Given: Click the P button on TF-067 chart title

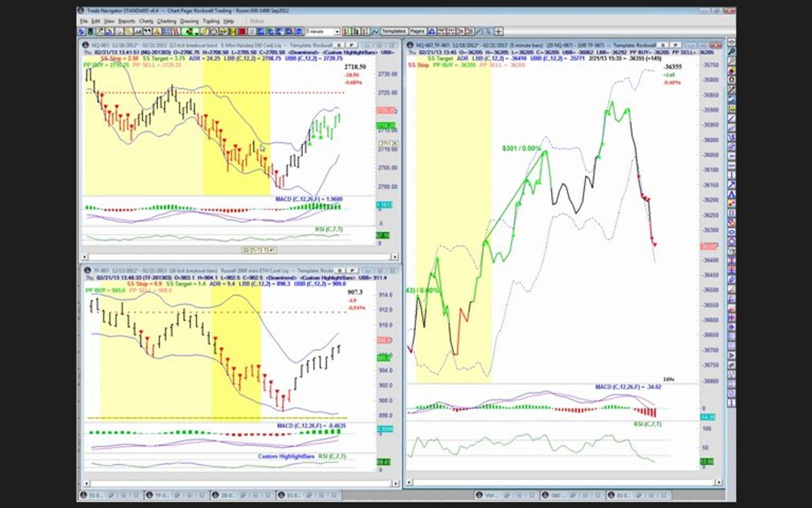Looking at the screenshot, I should (352, 271).
